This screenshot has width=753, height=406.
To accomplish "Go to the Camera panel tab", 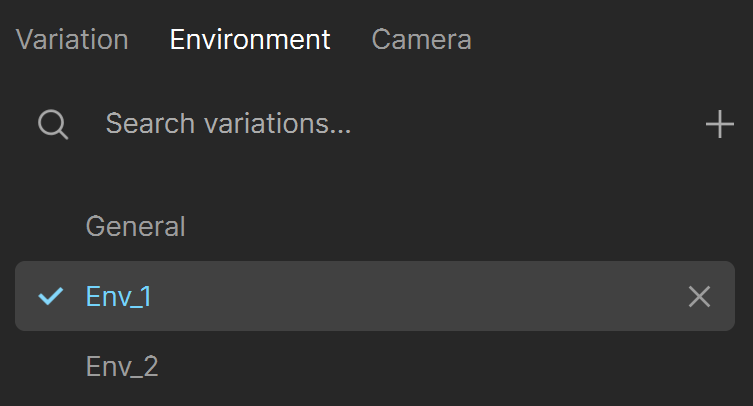I will click(421, 39).
